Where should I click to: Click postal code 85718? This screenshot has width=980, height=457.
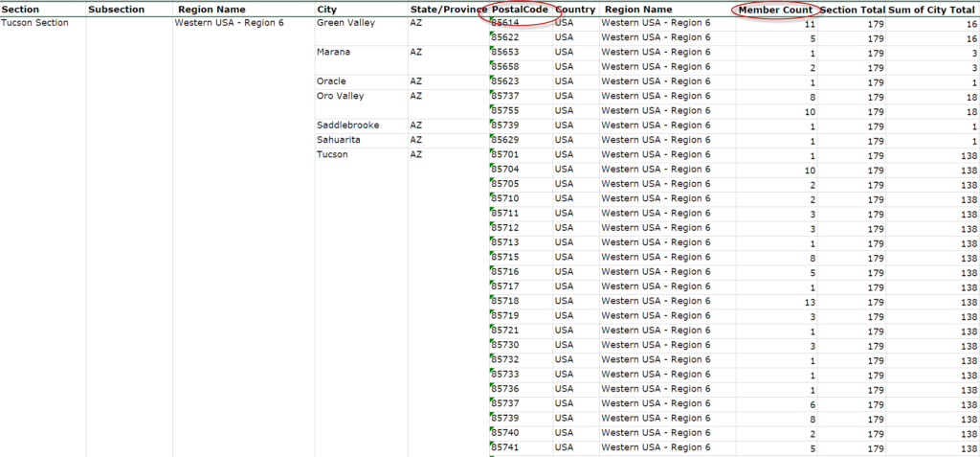(505, 301)
